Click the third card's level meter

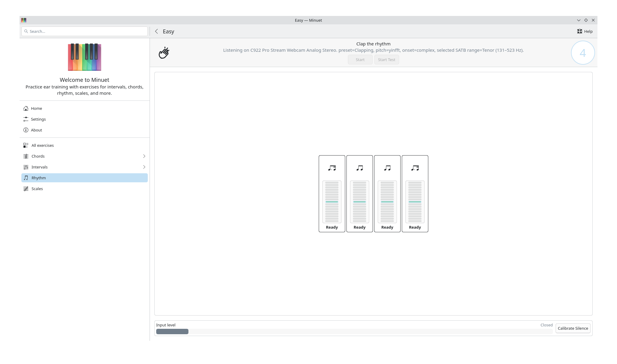[387, 202]
